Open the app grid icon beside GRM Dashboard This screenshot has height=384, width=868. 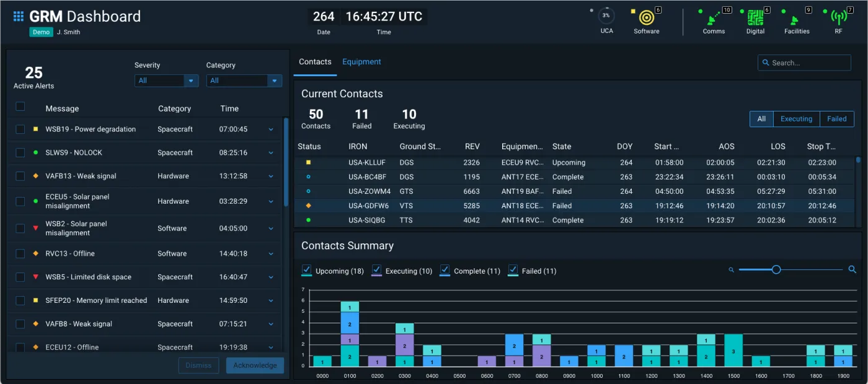(x=18, y=16)
